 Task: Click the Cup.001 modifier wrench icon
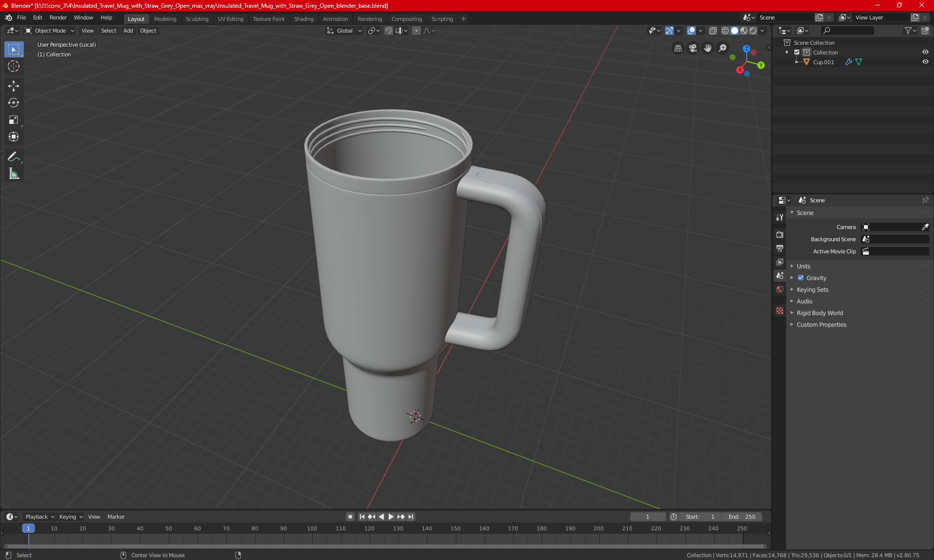848,62
